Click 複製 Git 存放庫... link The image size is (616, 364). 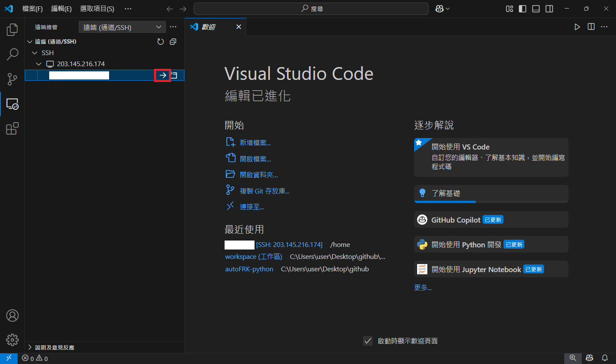[x=264, y=191]
